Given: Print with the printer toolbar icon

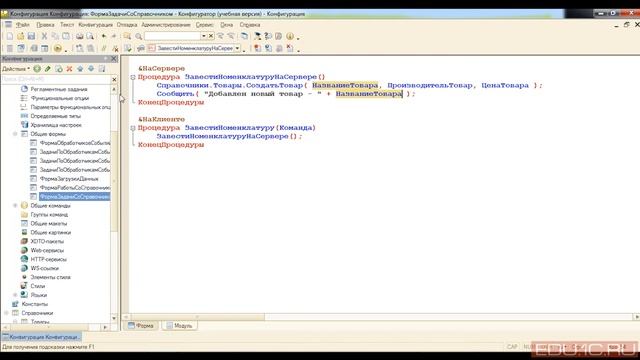Looking at the screenshot, I should point(80,36).
